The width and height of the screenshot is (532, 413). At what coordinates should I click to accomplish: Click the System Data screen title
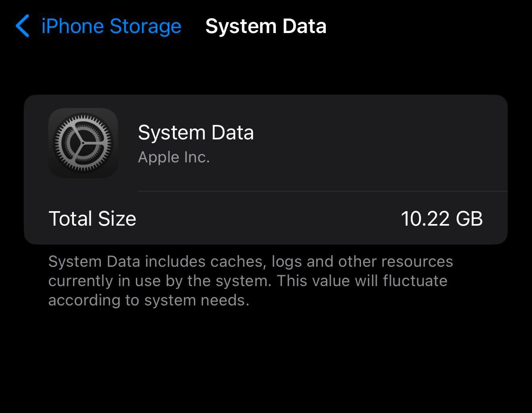pos(266,26)
